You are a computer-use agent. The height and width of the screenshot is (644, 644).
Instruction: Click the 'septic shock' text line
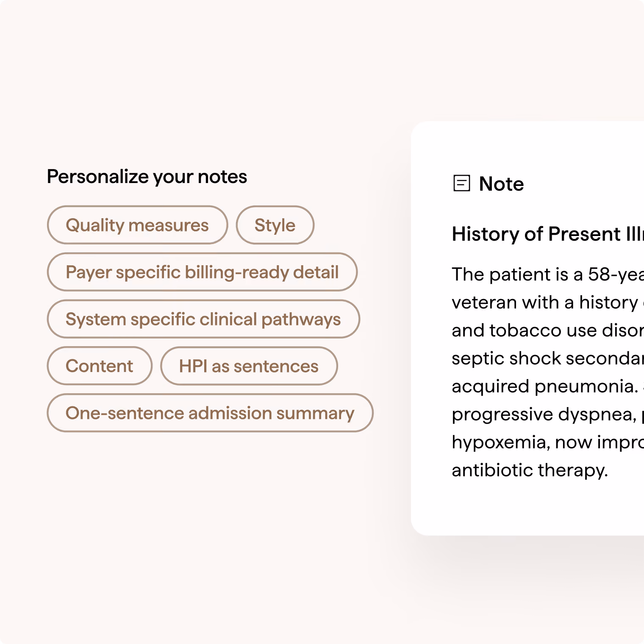(548, 358)
